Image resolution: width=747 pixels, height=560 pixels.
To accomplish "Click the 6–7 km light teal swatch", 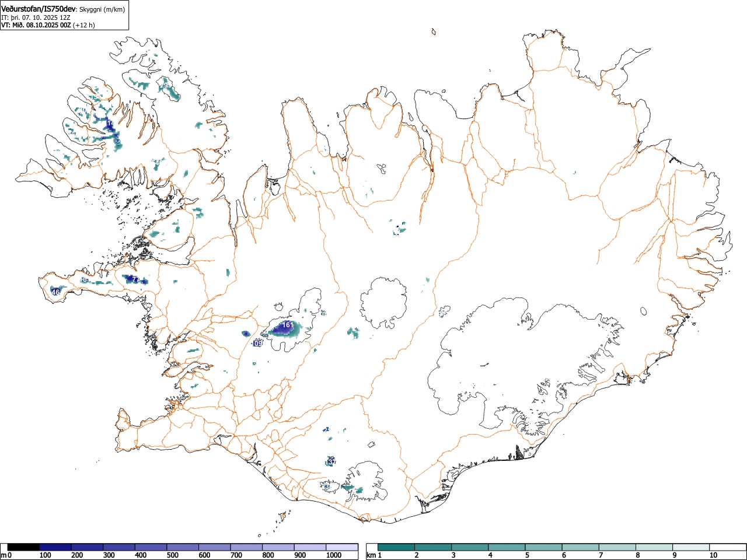I will pos(580,547).
